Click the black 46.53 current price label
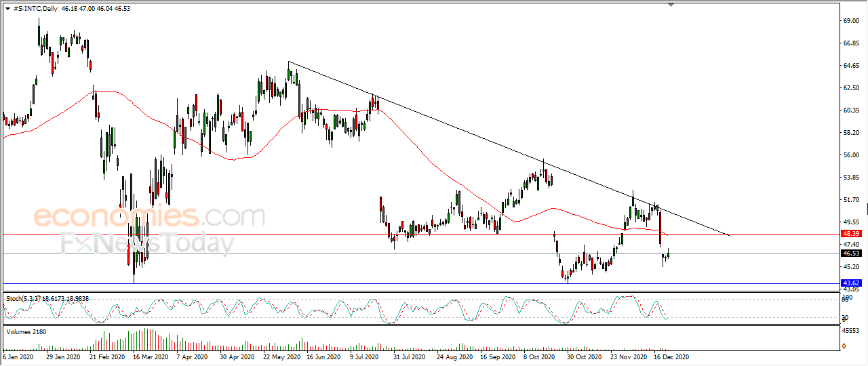The image size is (868, 366). coord(851,253)
